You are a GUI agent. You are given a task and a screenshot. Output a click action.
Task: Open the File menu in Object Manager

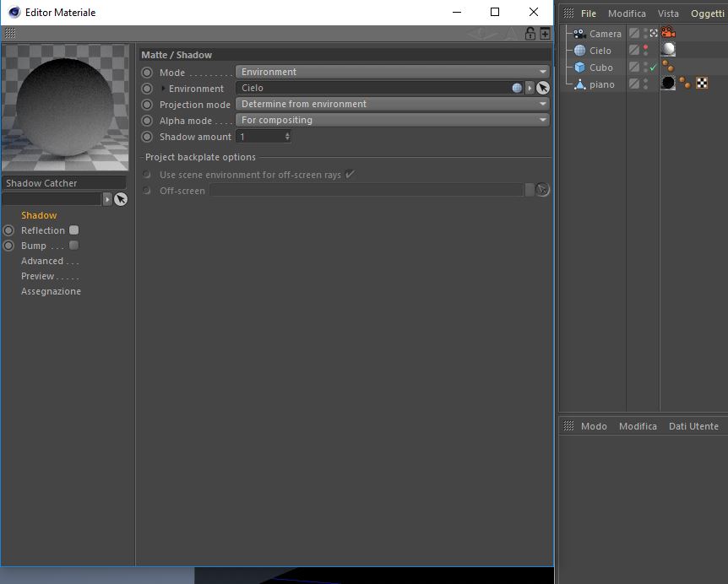pos(589,14)
